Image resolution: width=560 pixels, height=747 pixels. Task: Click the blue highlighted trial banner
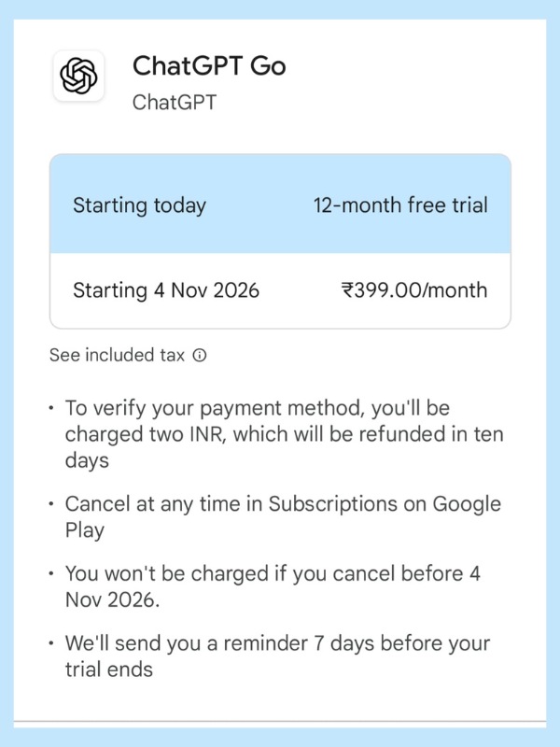280,204
